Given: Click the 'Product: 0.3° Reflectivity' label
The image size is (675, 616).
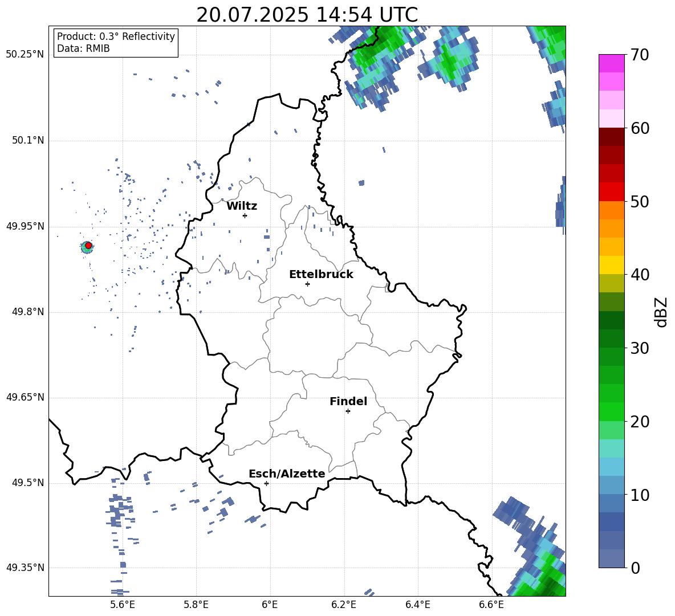Looking at the screenshot, I should click(x=116, y=36).
